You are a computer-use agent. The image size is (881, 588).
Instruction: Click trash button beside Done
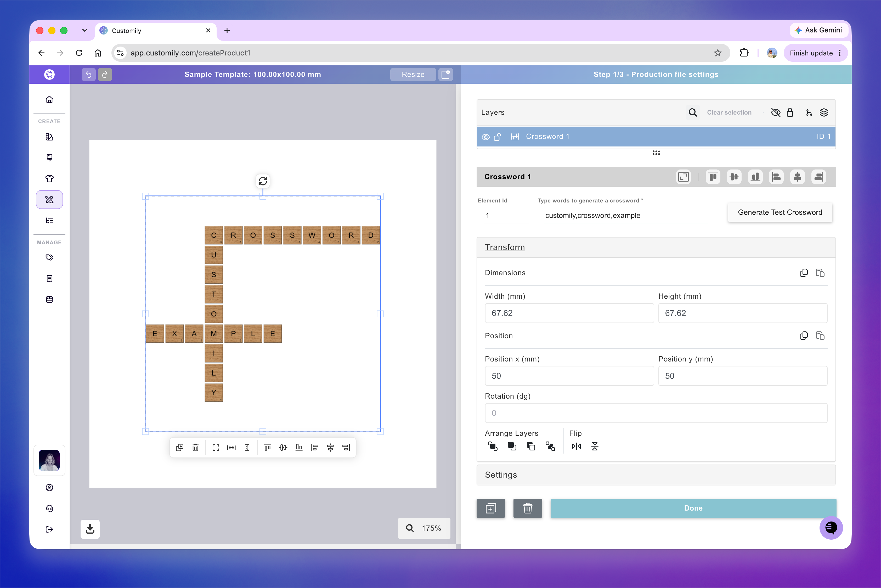click(528, 508)
